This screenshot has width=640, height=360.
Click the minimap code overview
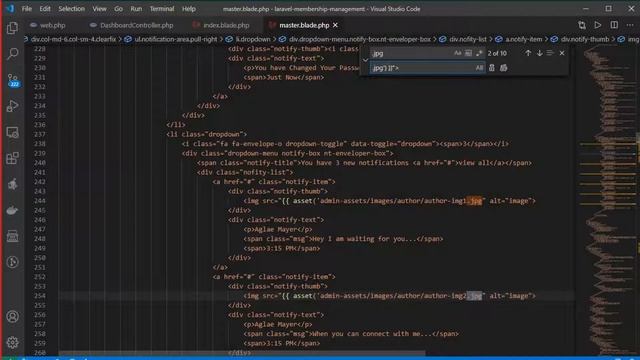coord(608,200)
